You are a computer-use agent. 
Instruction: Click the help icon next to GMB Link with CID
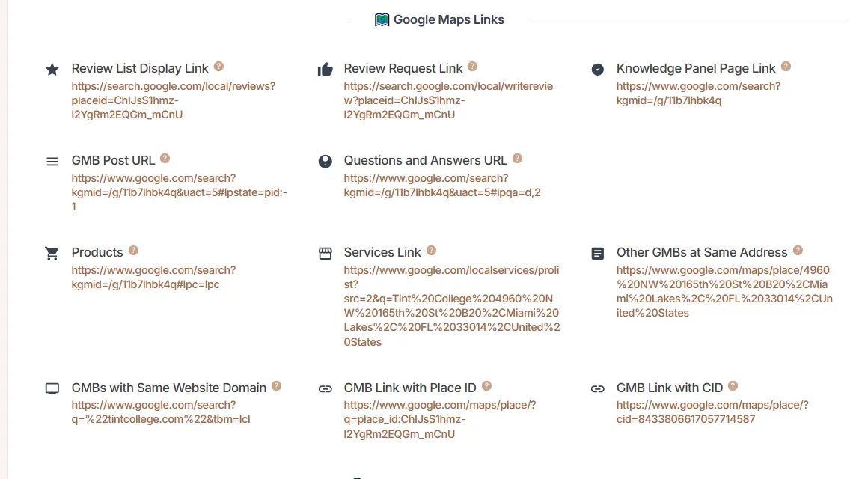(733, 386)
